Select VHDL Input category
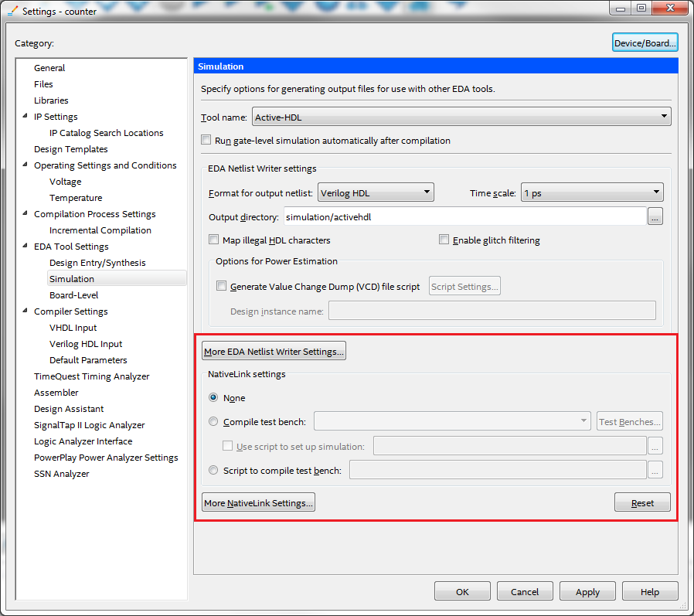This screenshot has height=616, width=694. click(73, 328)
